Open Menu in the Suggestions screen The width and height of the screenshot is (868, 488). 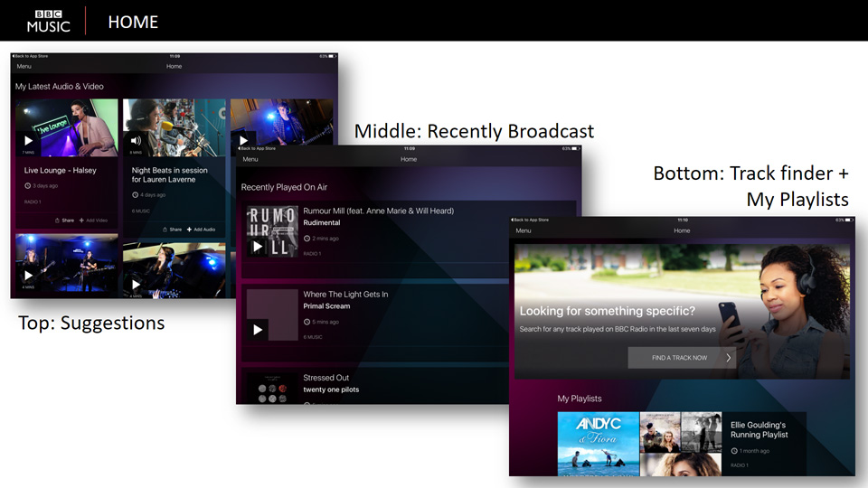(24, 66)
